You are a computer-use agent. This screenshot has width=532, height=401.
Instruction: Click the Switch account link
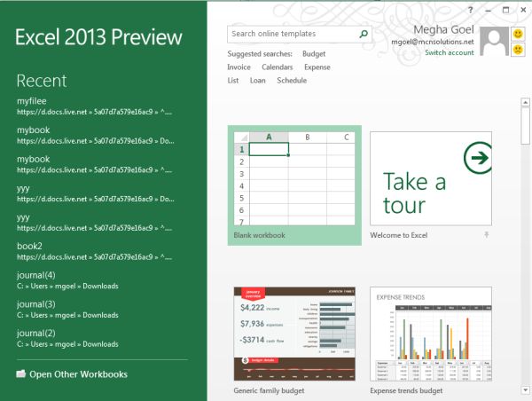click(450, 52)
